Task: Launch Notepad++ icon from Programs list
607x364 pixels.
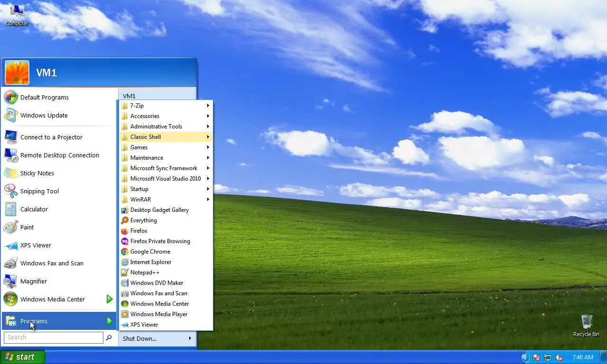Action: (x=125, y=273)
